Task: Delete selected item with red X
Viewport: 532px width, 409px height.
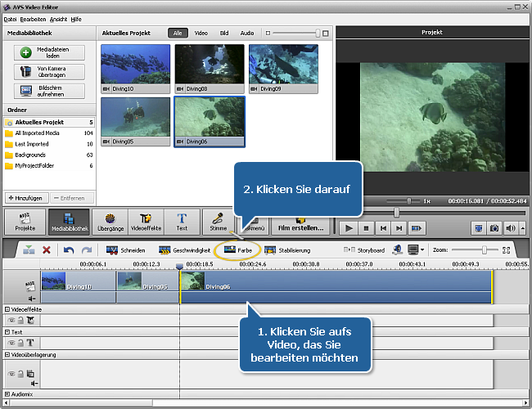Action: coord(47,249)
